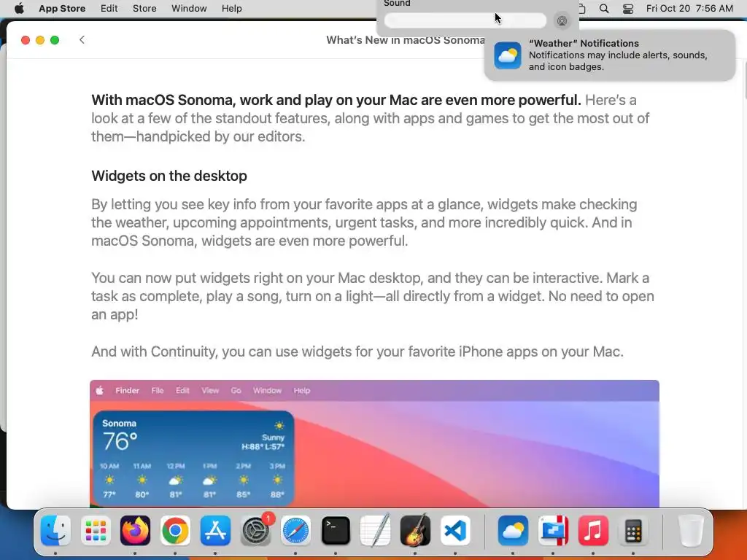Open the Weather notification banner

609,55
